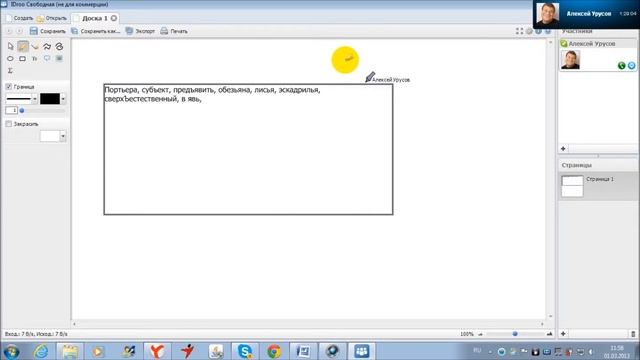Select the spiral freehand curve tool
The height and width of the screenshot is (360, 640).
click(60, 47)
